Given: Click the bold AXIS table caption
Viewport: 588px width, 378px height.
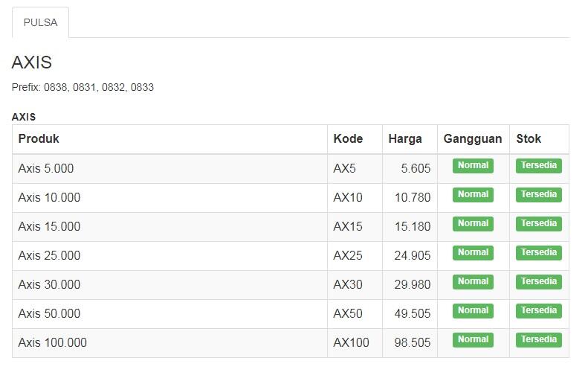Looking at the screenshot, I should (24, 117).
